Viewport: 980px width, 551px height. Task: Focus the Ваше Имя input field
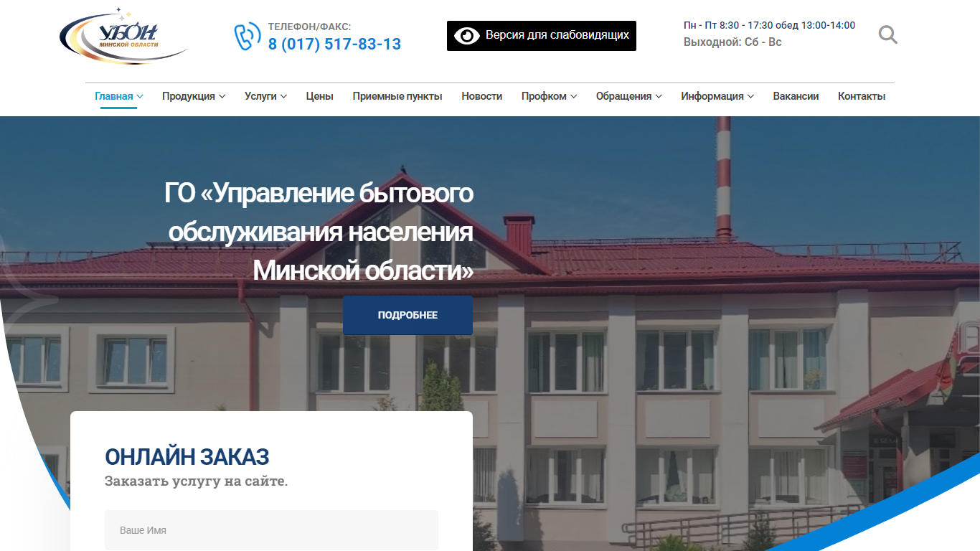tap(271, 530)
